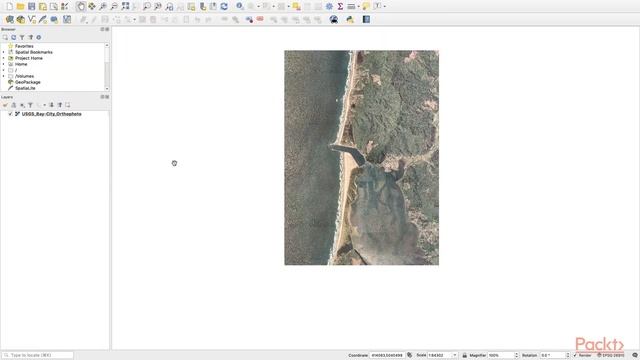The image size is (640, 360).
Task: Refresh the map canvas with blue arrows icon
Action: (x=224, y=7)
